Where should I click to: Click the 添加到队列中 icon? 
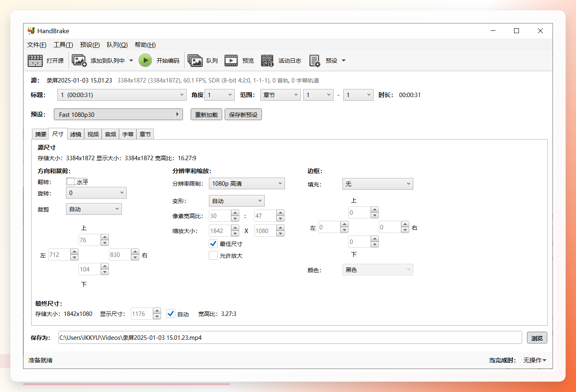point(79,61)
